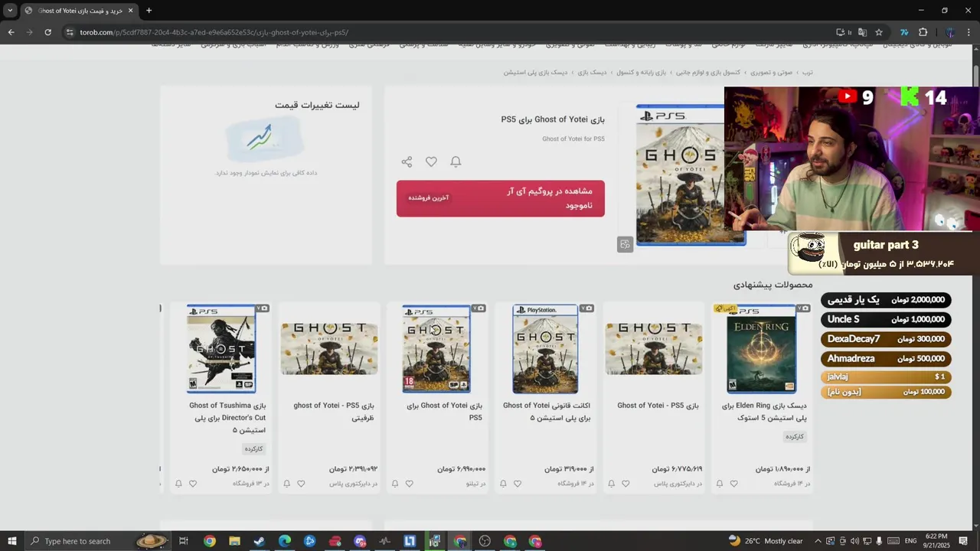Open the ghost of Yotei ظرفیتی card title

[334, 412]
